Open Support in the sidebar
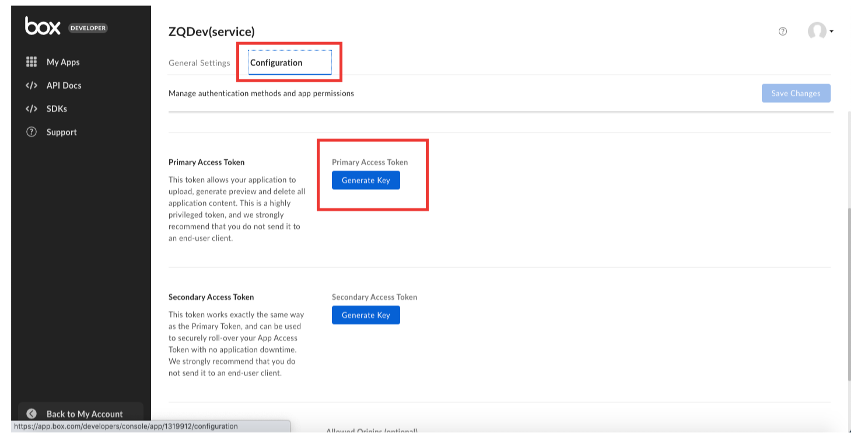Viewport: 868px width, 441px height. (62, 132)
